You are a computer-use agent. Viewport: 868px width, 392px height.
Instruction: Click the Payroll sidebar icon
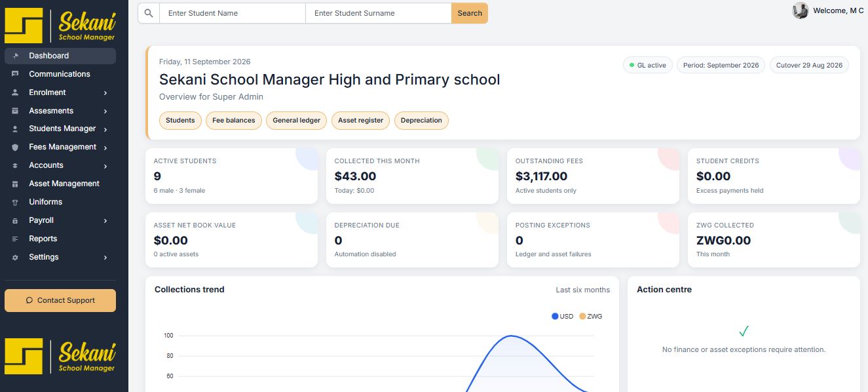pyautogui.click(x=15, y=221)
